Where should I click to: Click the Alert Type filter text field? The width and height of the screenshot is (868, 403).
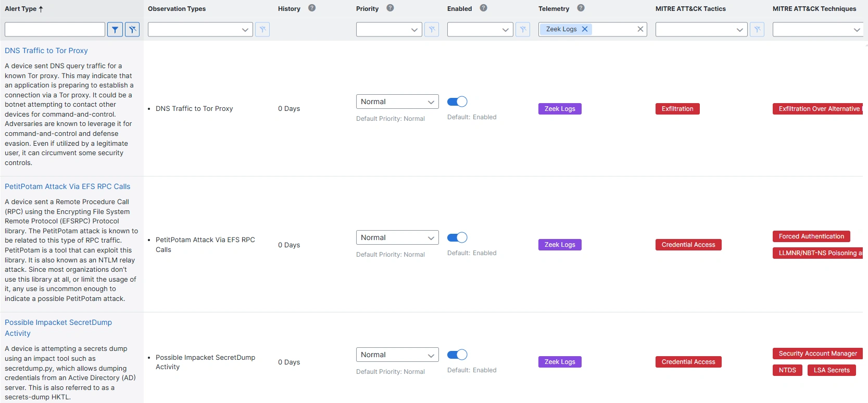tap(55, 30)
